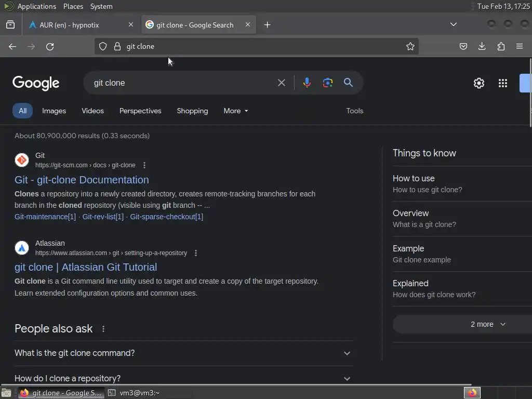Screen dimensions: 532x399
Task: Click the clock date Tue Feb 13
Action: (503, 6)
